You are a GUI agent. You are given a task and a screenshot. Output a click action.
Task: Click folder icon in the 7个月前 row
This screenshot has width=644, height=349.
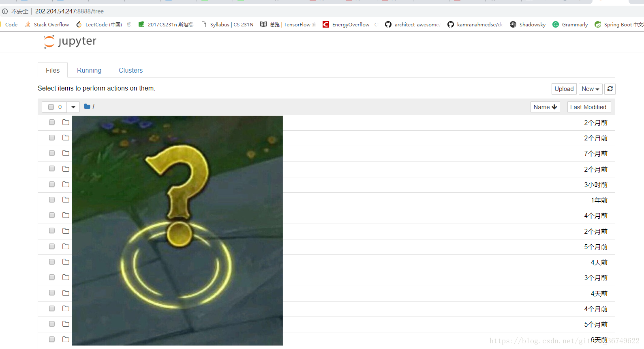(x=66, y=153)
